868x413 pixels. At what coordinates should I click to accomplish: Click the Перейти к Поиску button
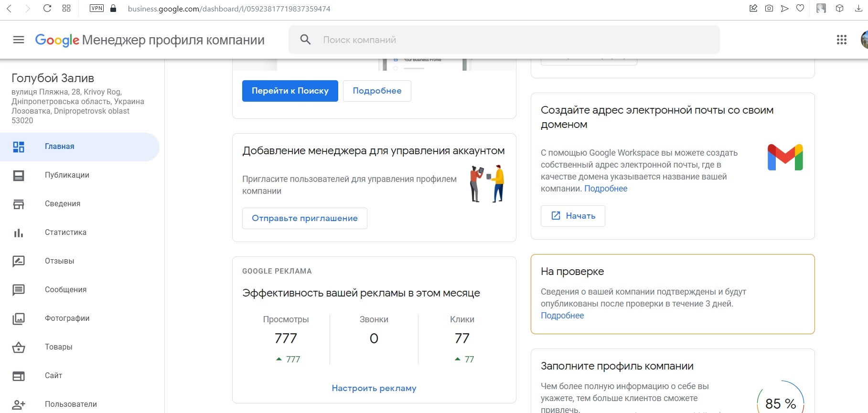click(290, 91)
